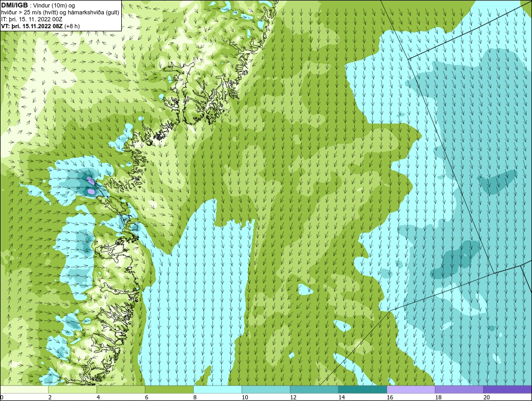532x401 pixels.
Task: Click the purple peak-wind spots on the map
Action: coord(90,185)
